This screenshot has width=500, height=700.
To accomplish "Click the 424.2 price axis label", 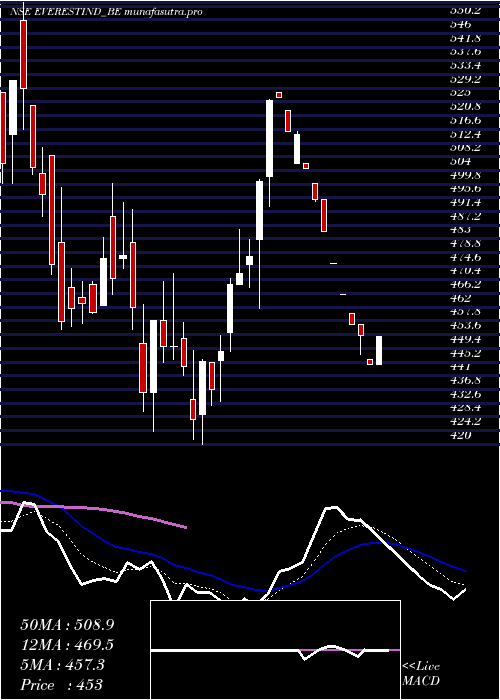I will (x=465, y=421).
